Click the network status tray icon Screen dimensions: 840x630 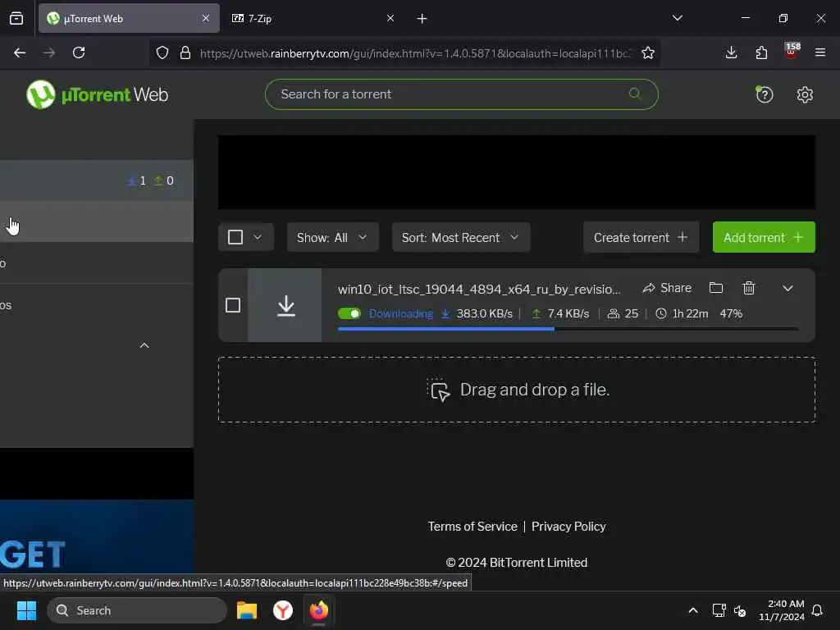pyautogui.click(x=719, y=610)
